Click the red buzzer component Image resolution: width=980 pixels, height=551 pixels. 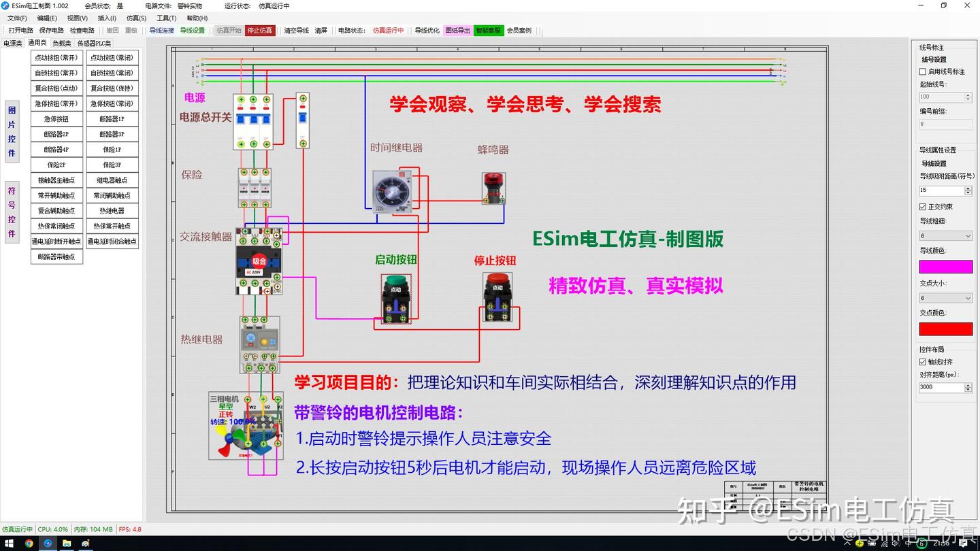tap(494, 188)
